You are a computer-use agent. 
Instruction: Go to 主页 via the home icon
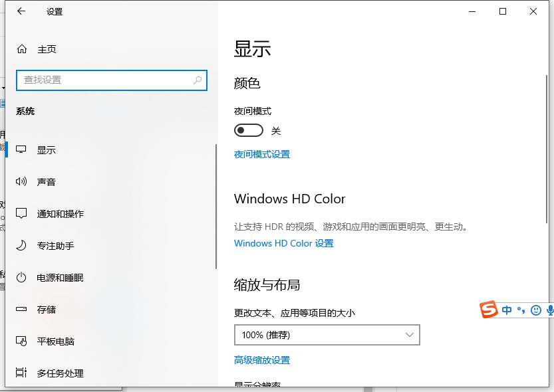(22, 49)
